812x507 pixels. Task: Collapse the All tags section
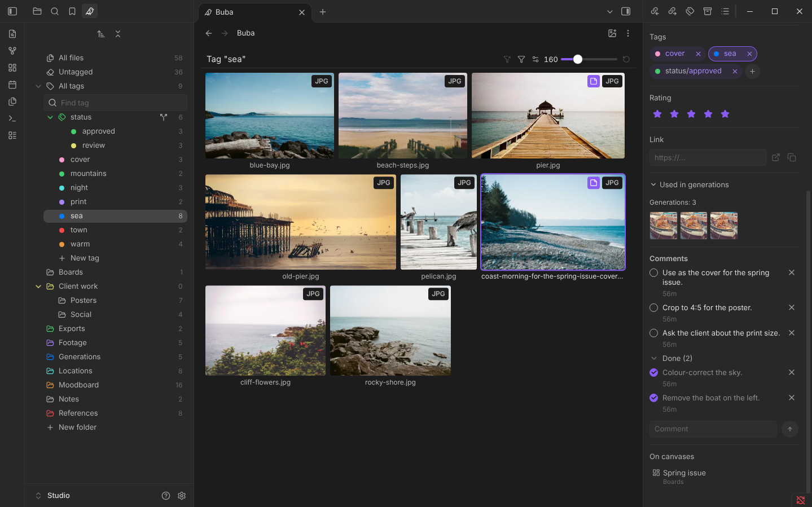(x=38, y=86)
